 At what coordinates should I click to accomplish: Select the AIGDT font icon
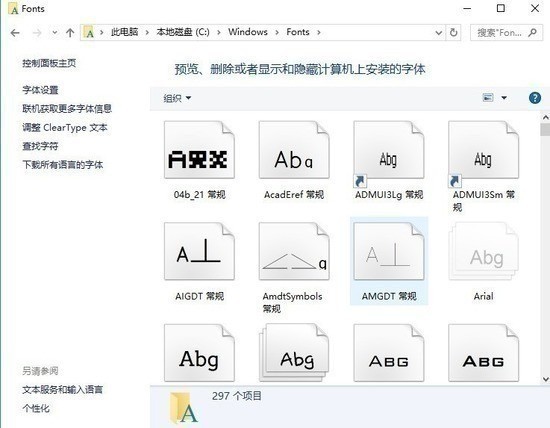[x=199, y=251]
